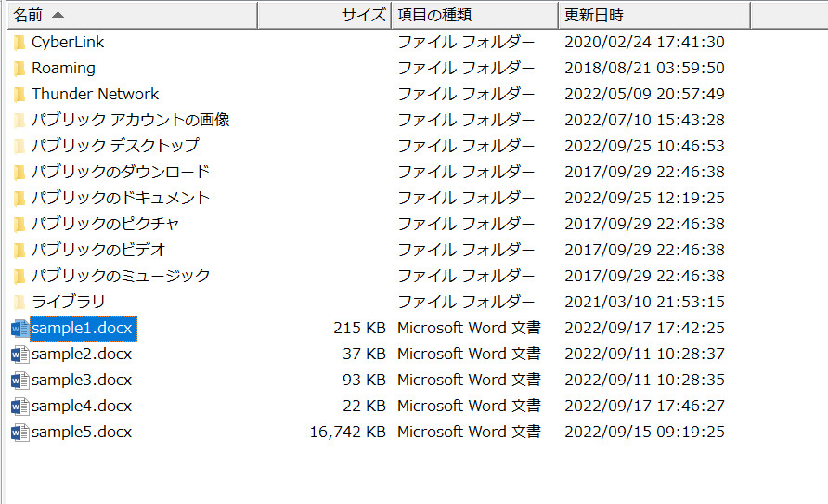The width and height of the screenshot is (828, 504).
Task: Select the パブリックのダウンロード folder
Action: [121, 173]
